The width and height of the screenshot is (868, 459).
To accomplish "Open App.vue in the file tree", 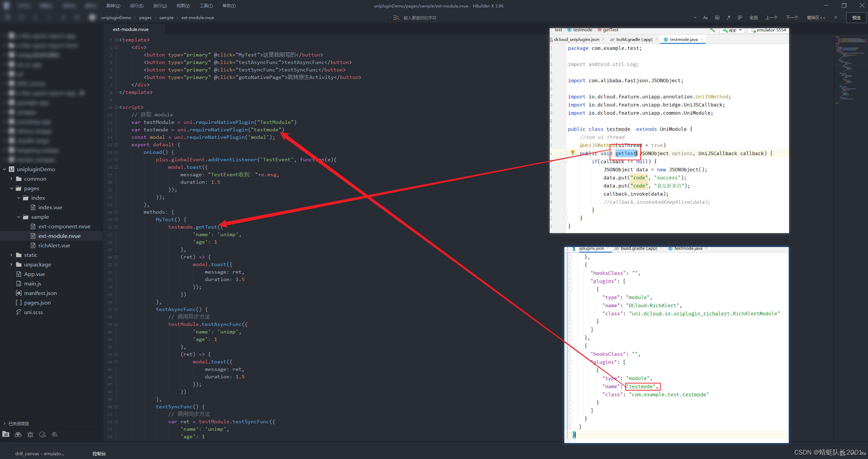I will (x=34, y=274).
